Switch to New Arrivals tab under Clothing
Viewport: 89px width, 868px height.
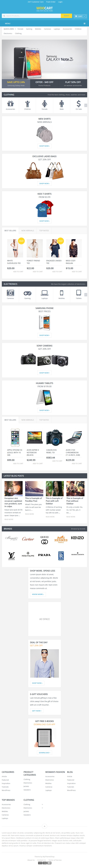pos(28,230)
